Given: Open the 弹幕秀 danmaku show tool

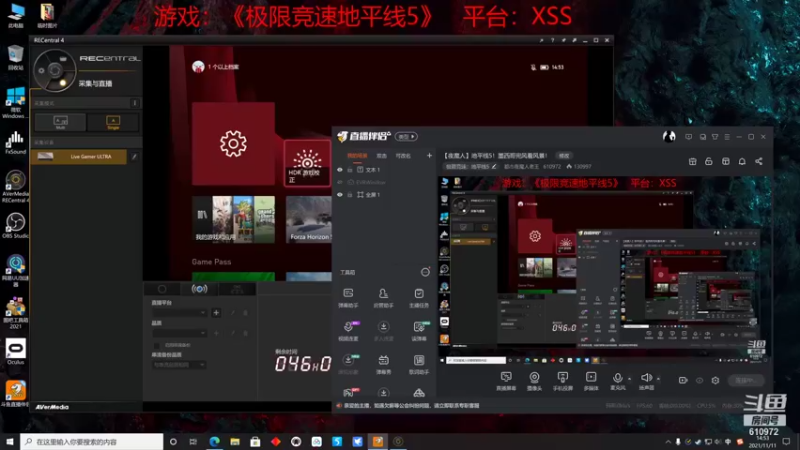Looking at the screenshot, I should point(383,364).
